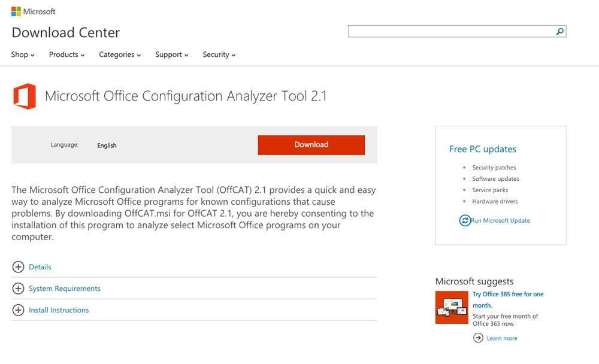Click inside the Download Center search field

click(x=451, y=31)
